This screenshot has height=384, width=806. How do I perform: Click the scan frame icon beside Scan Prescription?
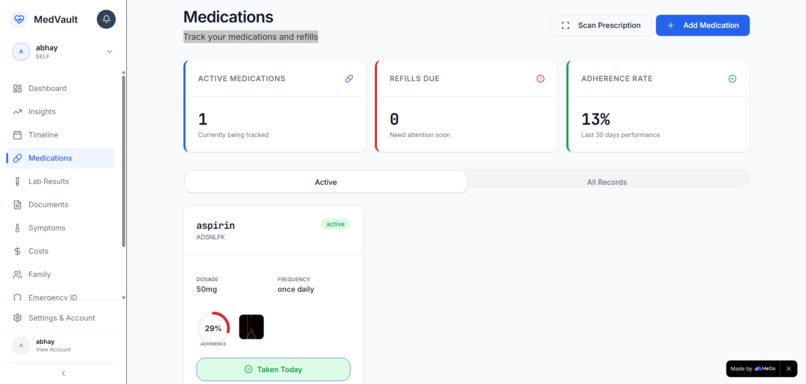point(565,25)
